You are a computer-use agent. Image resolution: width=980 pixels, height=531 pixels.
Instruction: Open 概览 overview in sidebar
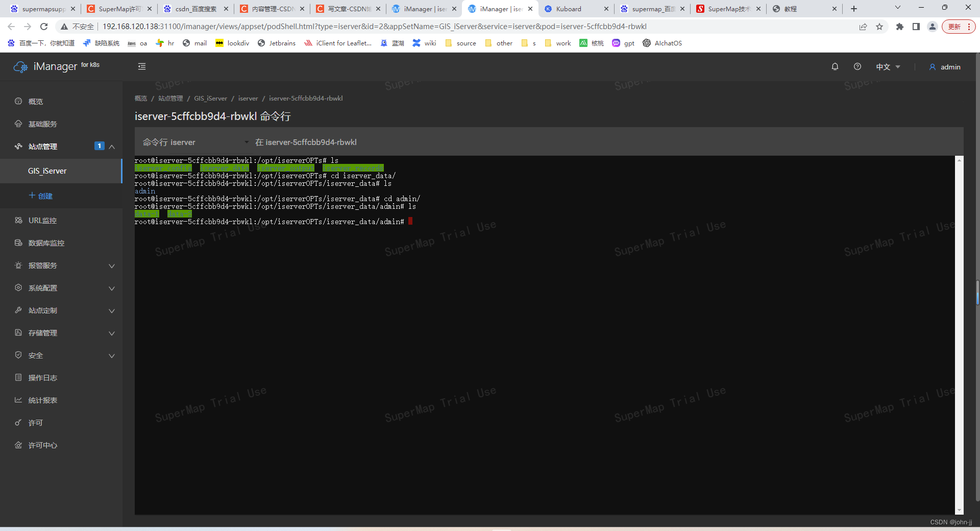[36, 102]
